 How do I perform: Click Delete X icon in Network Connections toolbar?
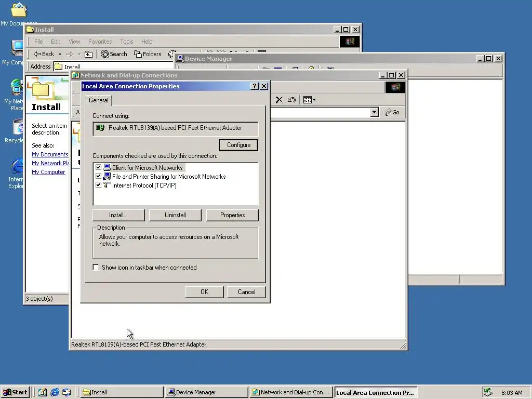[x=279, y=100]
